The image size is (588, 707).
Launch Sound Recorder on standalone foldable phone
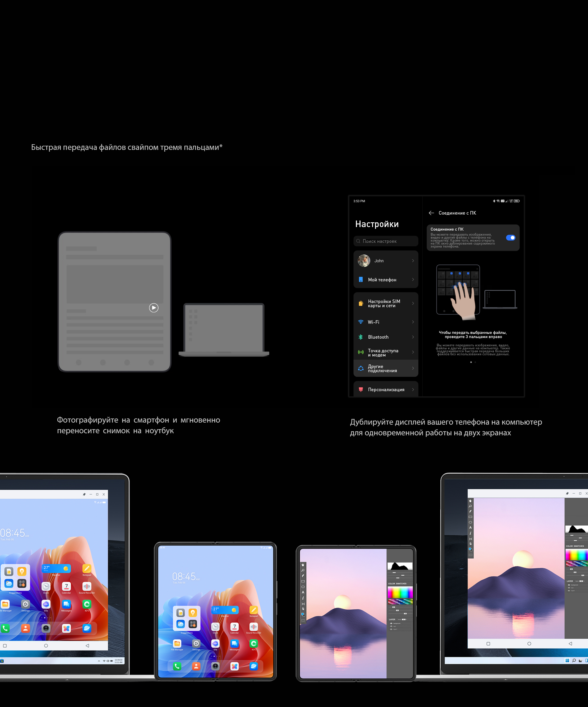click(x=254, y=627)
